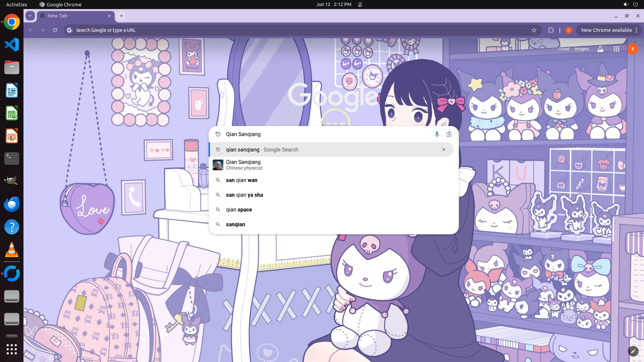Viewport: 644px width, 362px height.
Task: Bookmark this tab with star icon
Action: tap(534, 30)
